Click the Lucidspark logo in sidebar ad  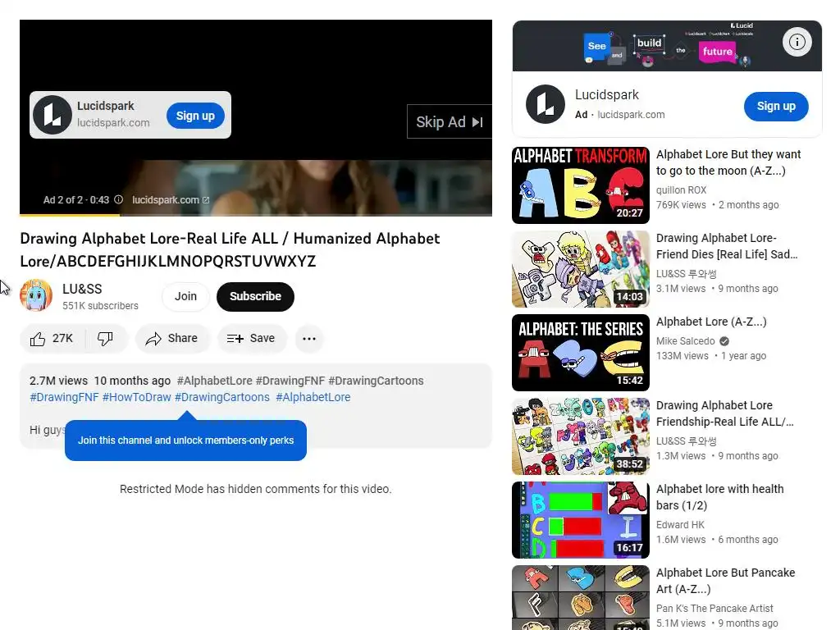546,104
